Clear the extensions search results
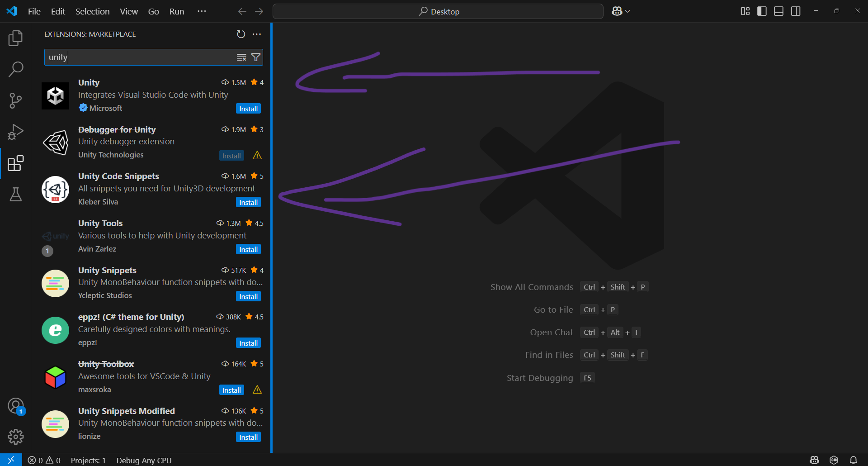The image size is (868, 466). [x=241, y=57]
